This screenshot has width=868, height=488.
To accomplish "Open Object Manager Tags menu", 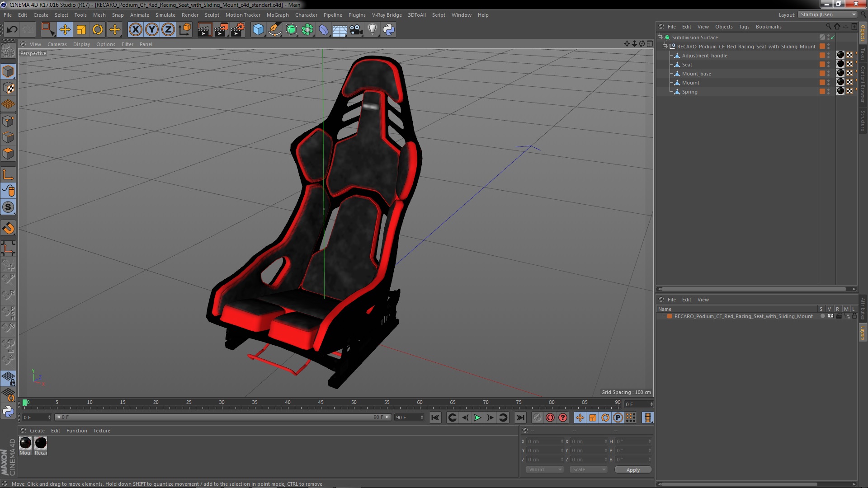I will pyautogui.click(x=744, y=27).
